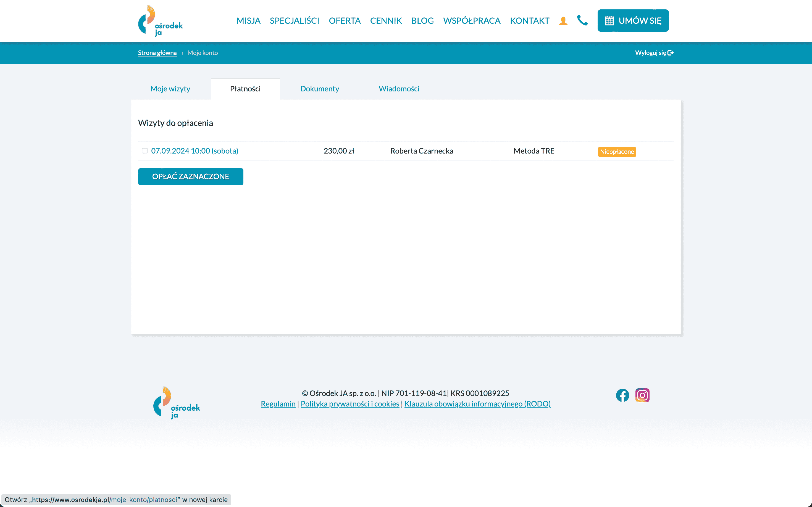Click the user account icon in header

[x=563, y=21]
